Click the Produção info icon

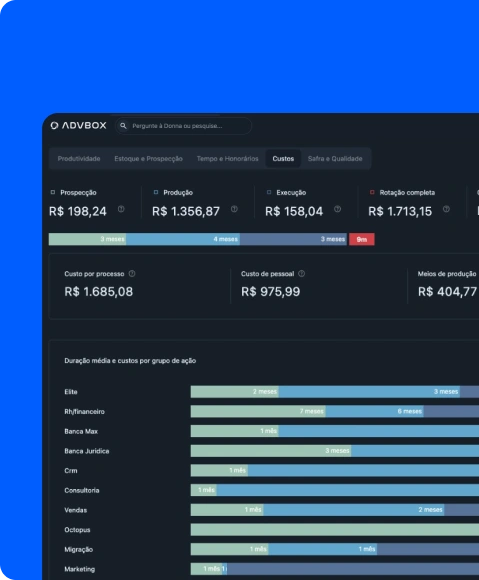pos(234,209)
